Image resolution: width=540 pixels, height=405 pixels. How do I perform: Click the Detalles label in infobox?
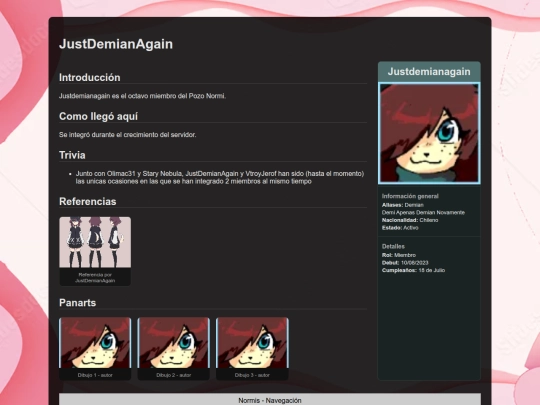click(393, 246)
